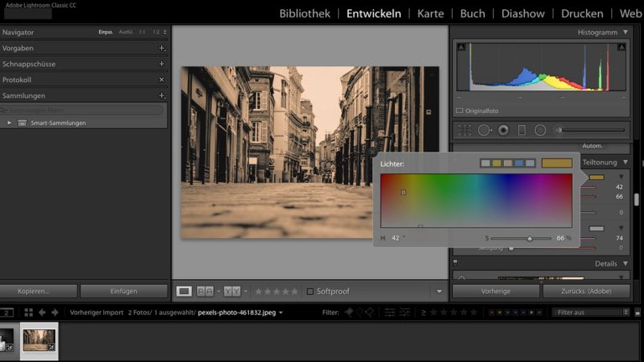
Task: Select the crop overlay tool icon
Action: click(x=464, y=130)
